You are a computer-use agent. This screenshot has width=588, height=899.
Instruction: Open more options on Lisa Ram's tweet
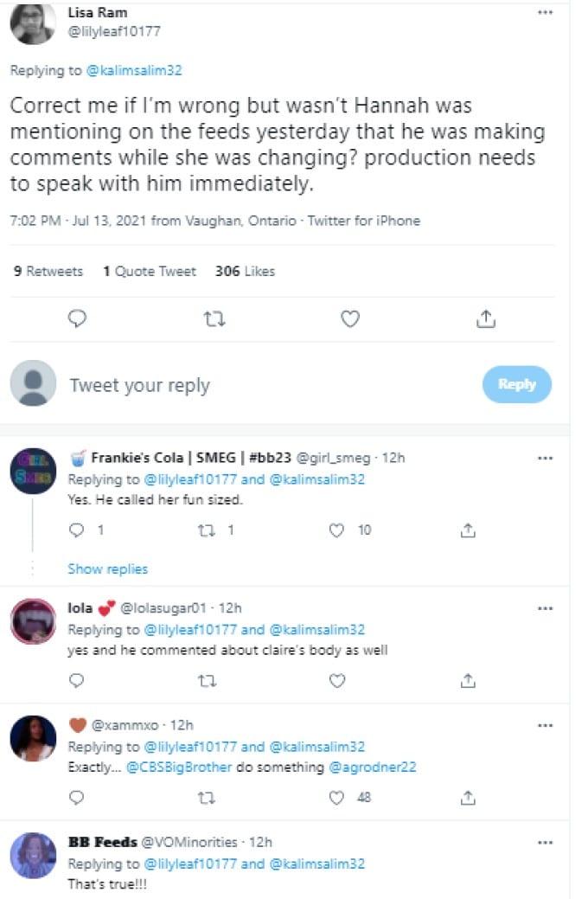pyautogui.click(x=544, y=13)
